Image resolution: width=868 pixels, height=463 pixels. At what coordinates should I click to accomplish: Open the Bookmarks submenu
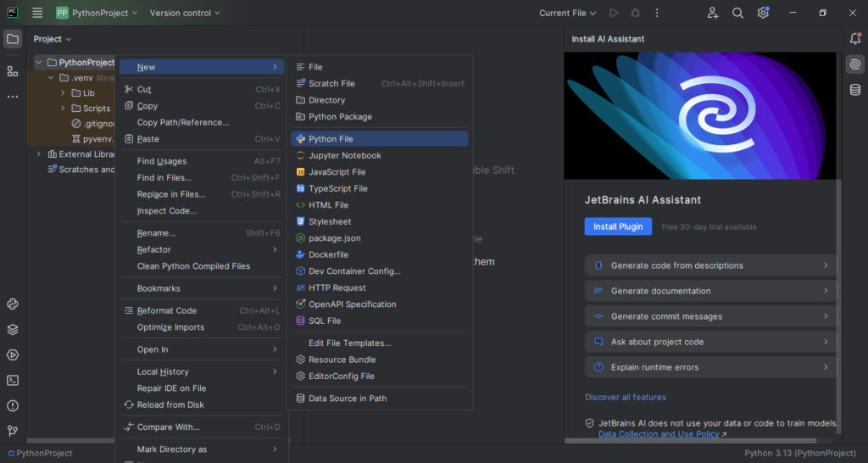tap(202, 288)
